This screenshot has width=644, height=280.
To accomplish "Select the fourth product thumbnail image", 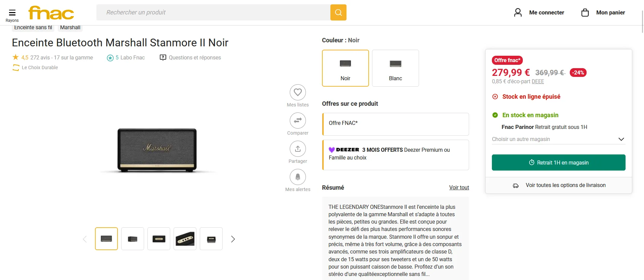I will [x=185, y=239].
